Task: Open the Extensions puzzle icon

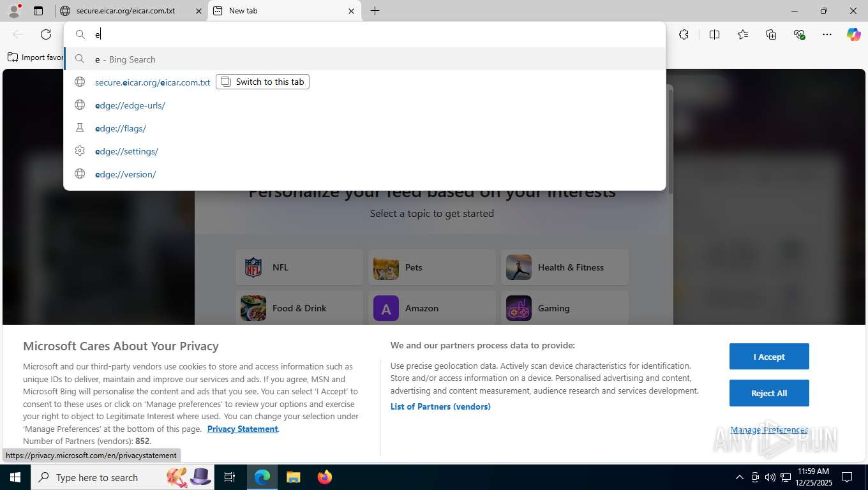Action: pyautogui.click(x=684, y=34)
